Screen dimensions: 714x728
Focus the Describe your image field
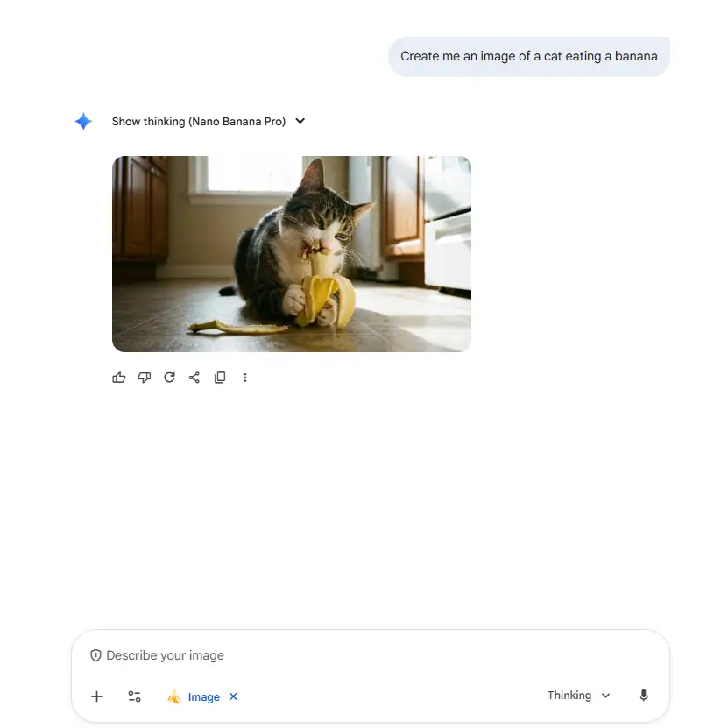click(x=370, y=655)
